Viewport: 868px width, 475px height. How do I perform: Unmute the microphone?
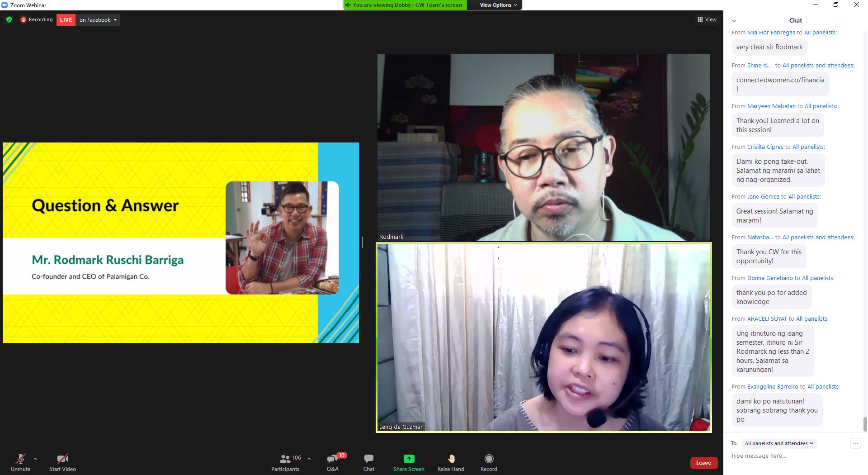pyautogui.click(x=20, y=463)
